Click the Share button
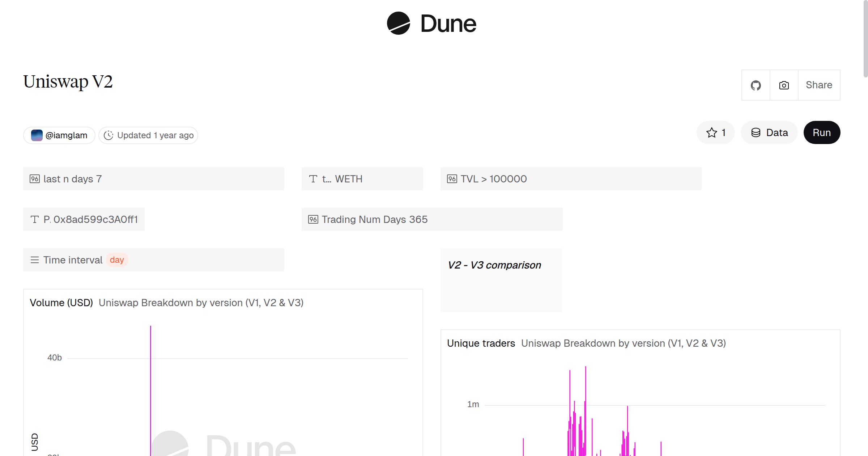 (819, 85)
